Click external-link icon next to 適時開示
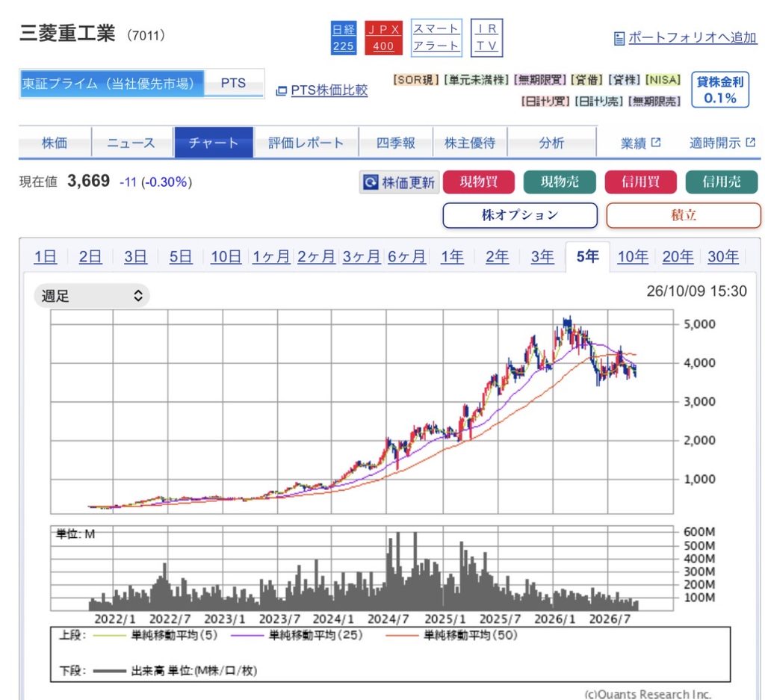This screenshot has width=765, height=700. (x=750, y=143)
